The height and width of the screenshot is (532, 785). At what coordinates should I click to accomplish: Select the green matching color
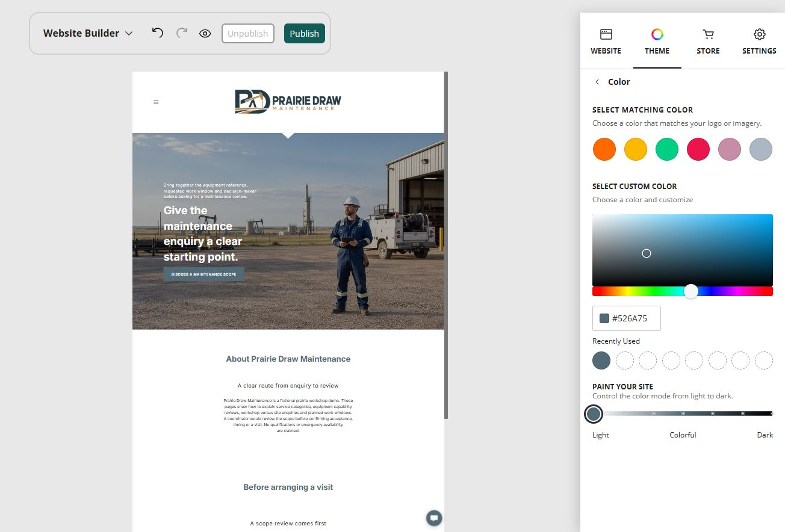click(667, 149)
